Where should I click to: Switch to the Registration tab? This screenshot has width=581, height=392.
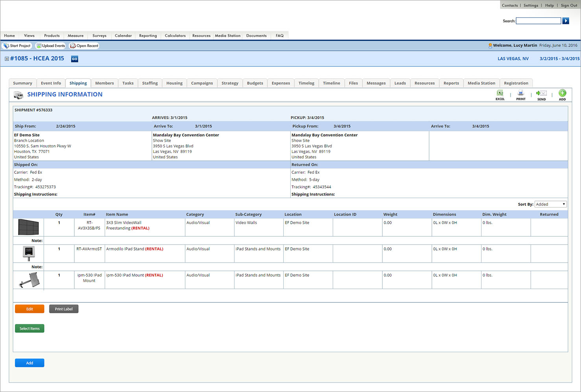516,83
